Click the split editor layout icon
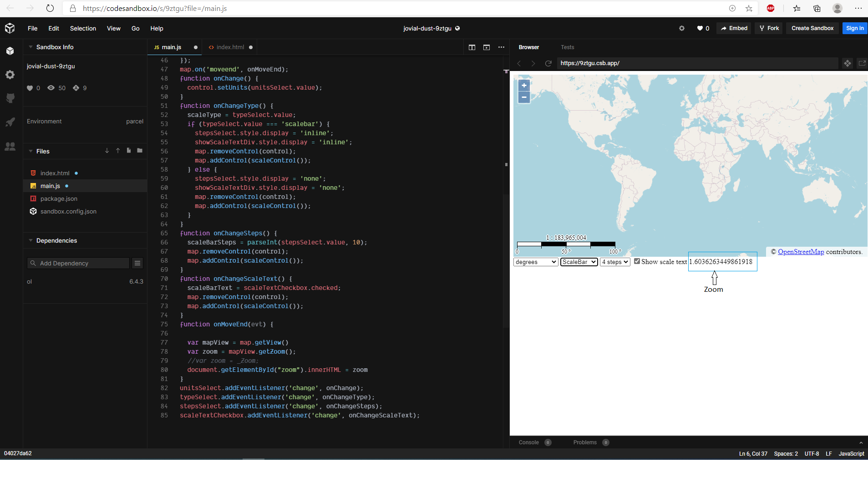868x493 pixels. pyautogui.click(x=472, y=47)
